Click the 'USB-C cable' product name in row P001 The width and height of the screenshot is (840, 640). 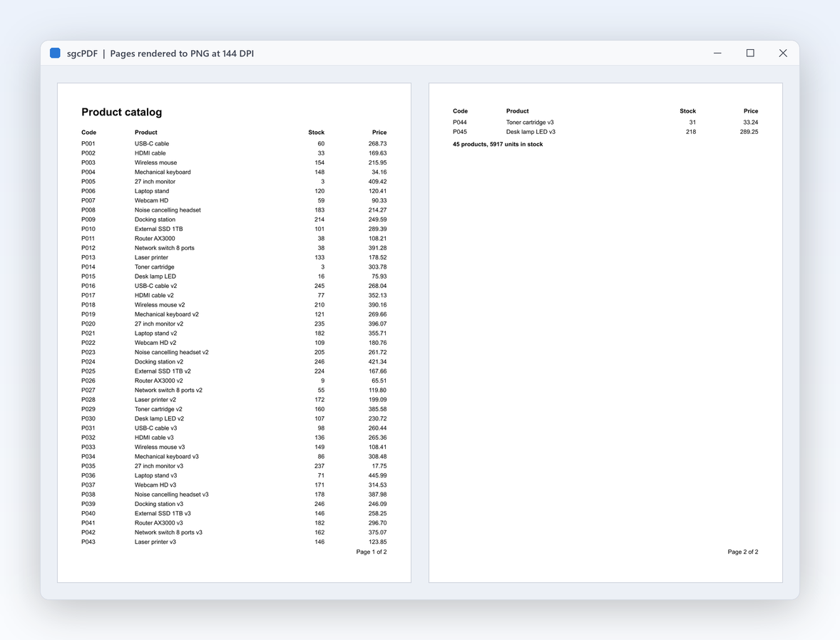tap(152, 143)
